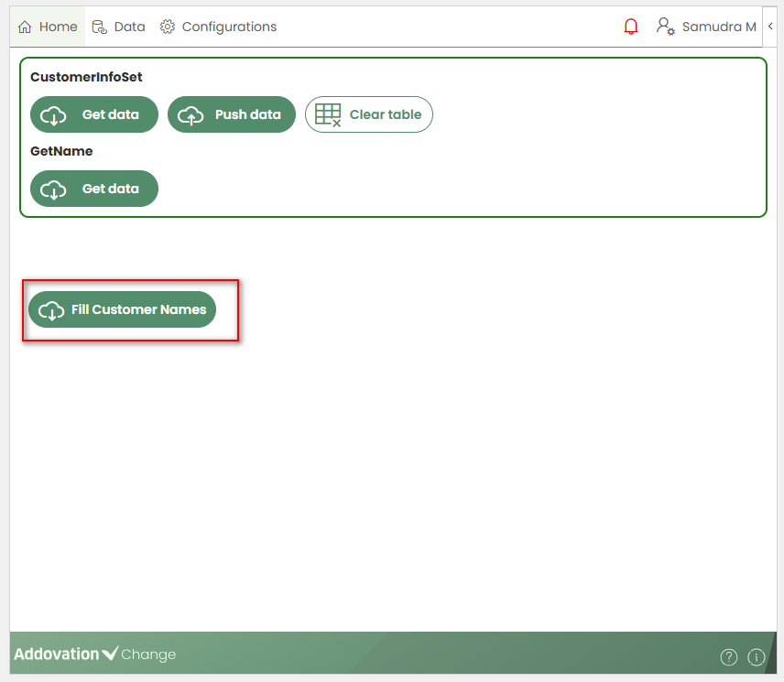784x682 pixels.
Task: Open the notifications bell
Action: (x=630, y=27)
